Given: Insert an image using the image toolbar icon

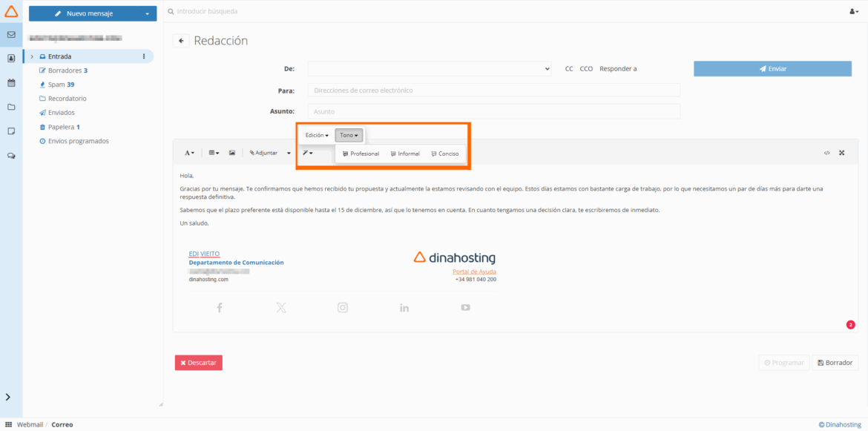Looking at the screenshot, I should pyautogui.click(x=231, y=152).
